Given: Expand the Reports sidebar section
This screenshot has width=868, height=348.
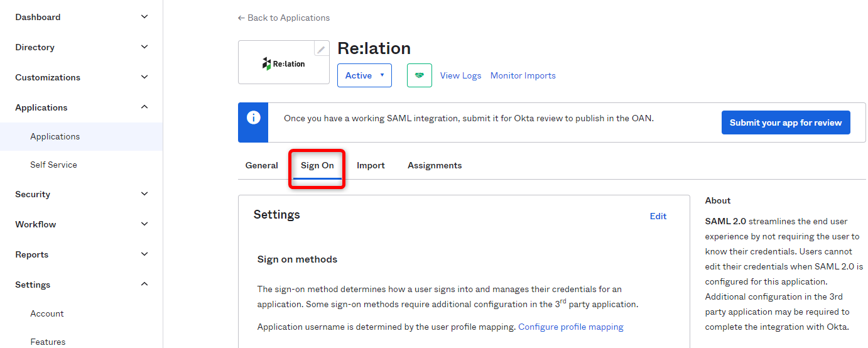Looking at the screenshot, I should point(82,254).
